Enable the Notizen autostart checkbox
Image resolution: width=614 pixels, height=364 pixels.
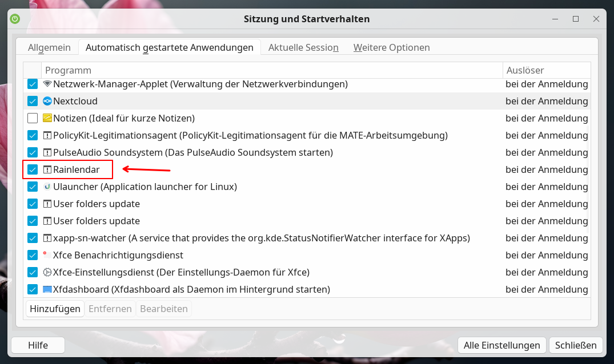33,119
